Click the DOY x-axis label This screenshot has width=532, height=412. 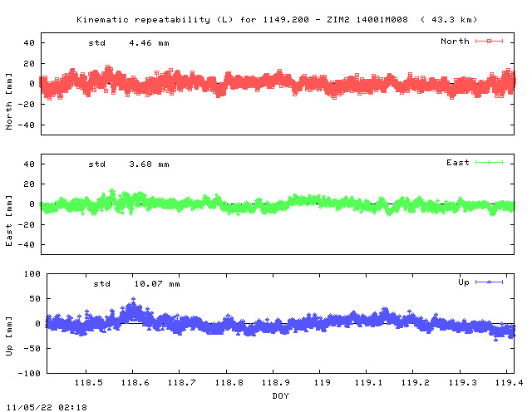280,395
